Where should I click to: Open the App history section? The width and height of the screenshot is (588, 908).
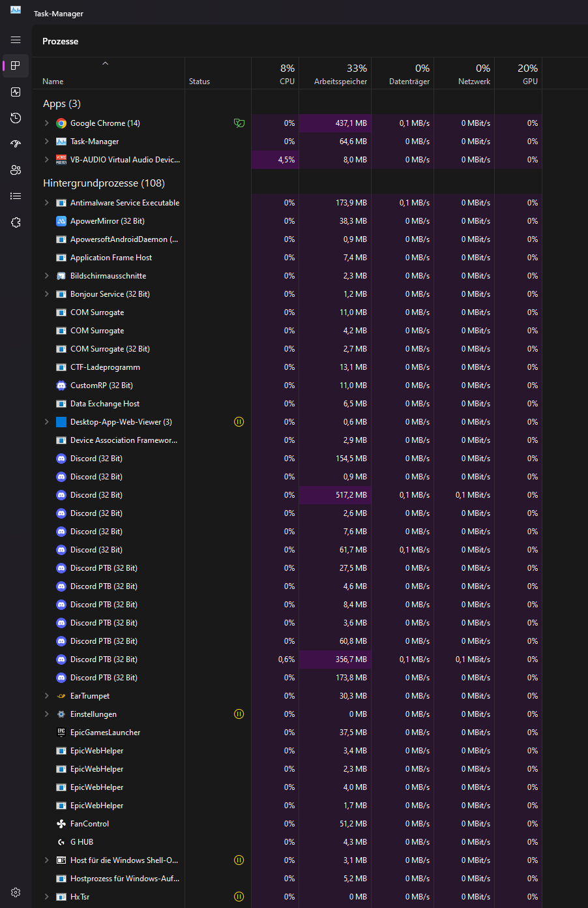pos(16,118)
